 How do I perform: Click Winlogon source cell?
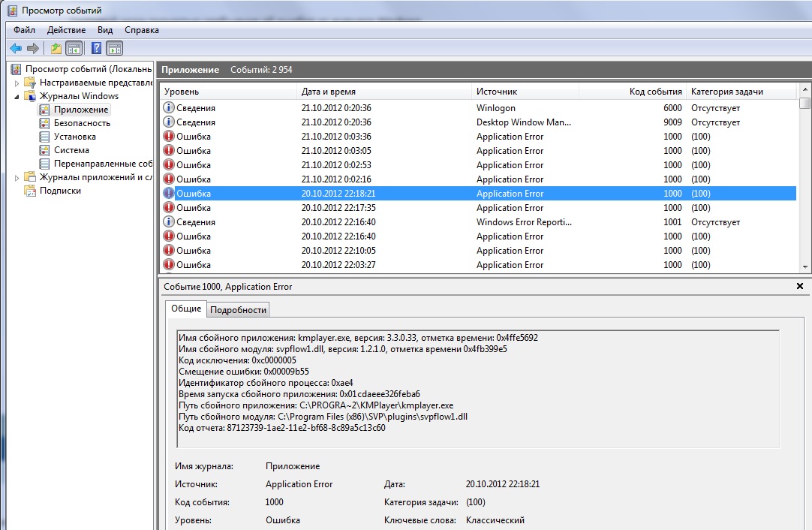point(495,108)
